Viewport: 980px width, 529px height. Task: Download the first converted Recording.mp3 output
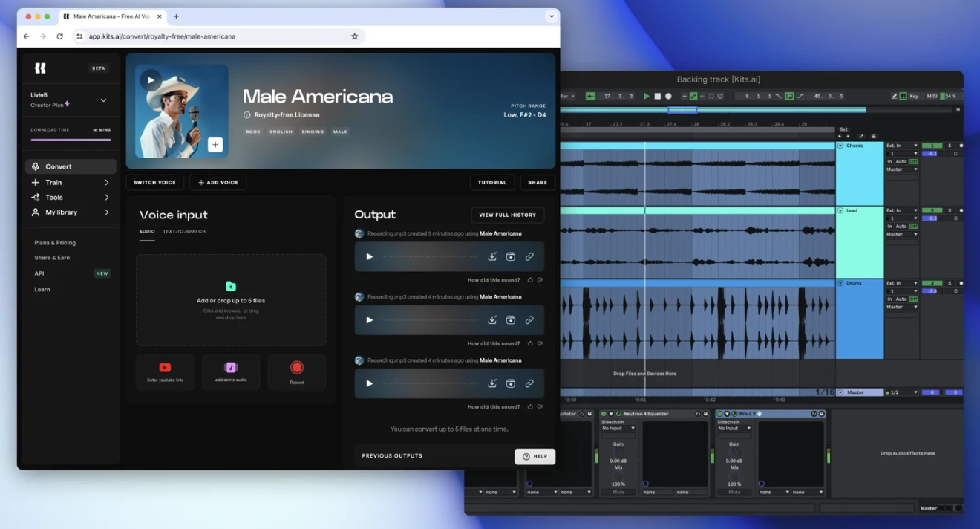point(492,256)
